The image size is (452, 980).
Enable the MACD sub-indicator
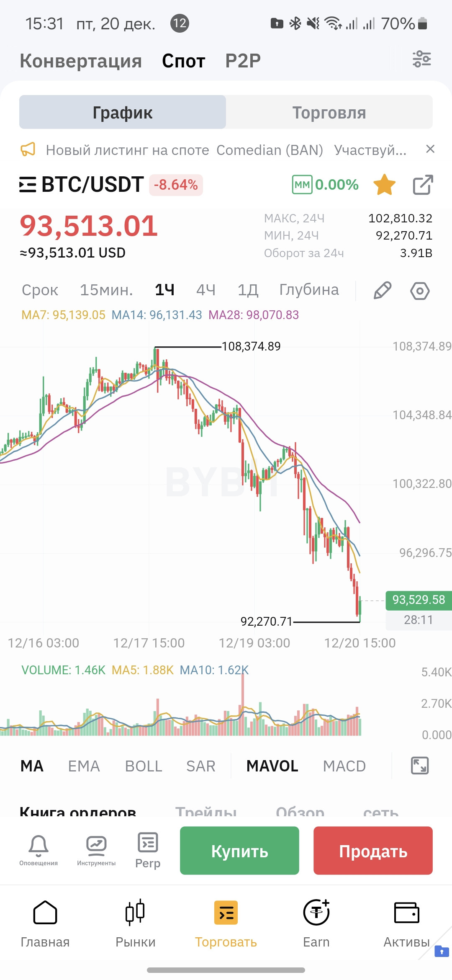[x=344, y=766]
